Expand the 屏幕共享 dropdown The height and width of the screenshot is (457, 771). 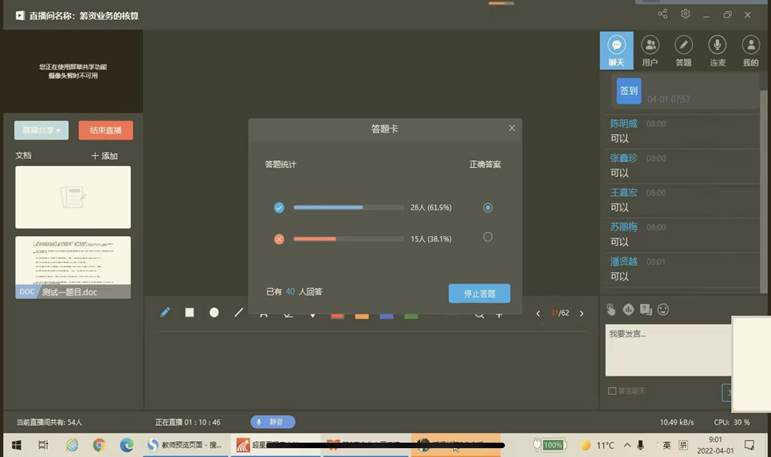tap(41, 130)
